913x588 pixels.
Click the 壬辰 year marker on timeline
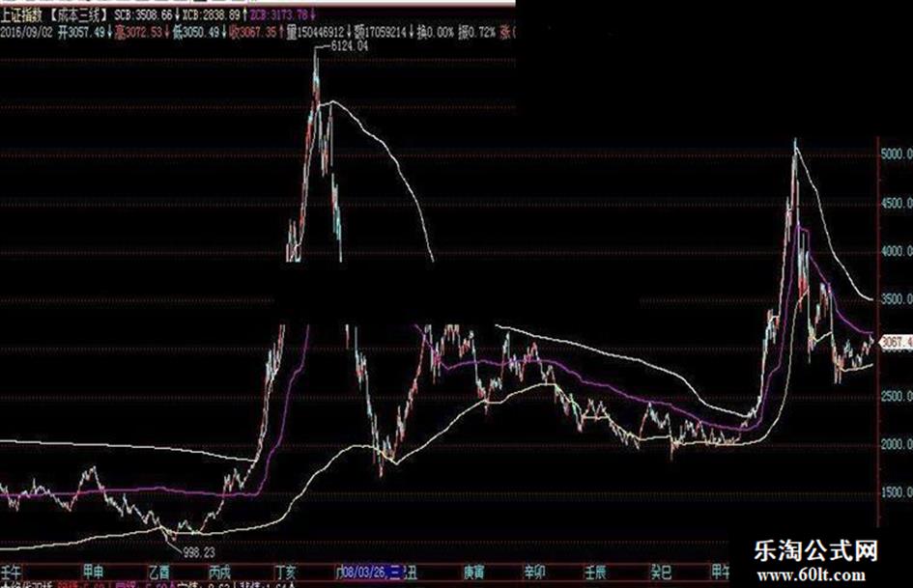click(596, 573)
